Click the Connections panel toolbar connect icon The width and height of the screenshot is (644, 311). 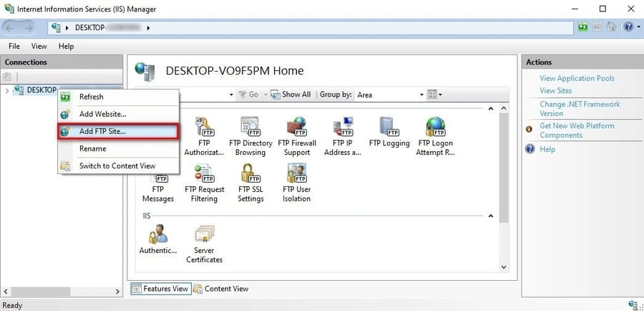[x=7, y=77]
